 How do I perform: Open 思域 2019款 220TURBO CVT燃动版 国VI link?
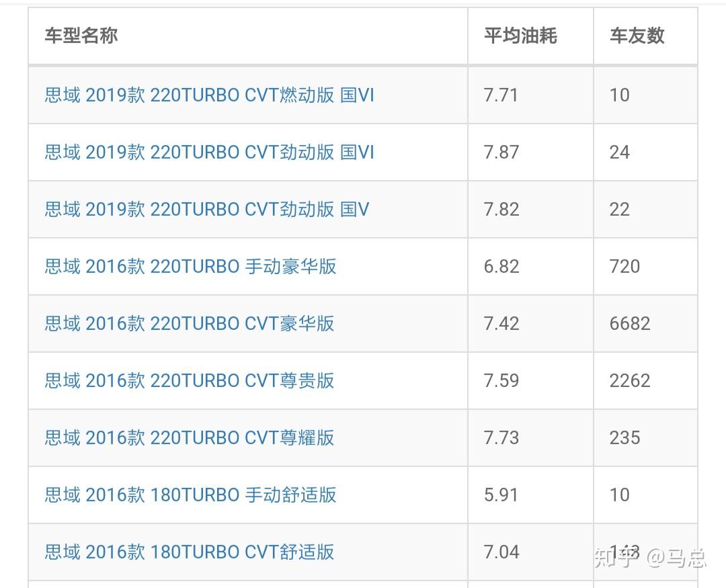click(209, 95)
